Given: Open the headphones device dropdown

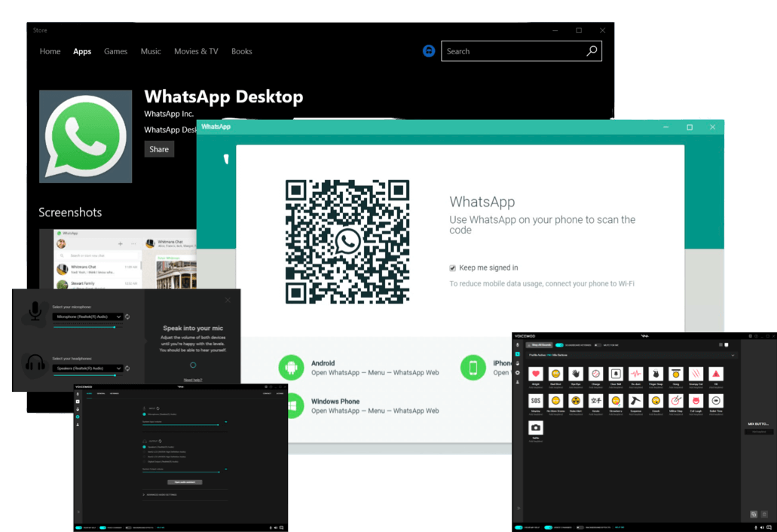Looking at the screenshot, I should pyautogui.click(x=87, y=368).
